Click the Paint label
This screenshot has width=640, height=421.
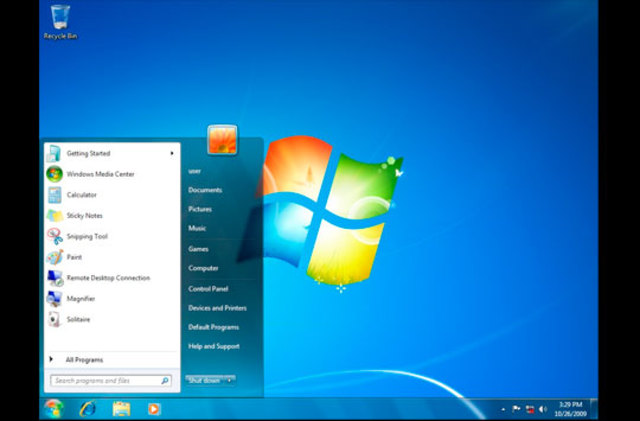74,257
